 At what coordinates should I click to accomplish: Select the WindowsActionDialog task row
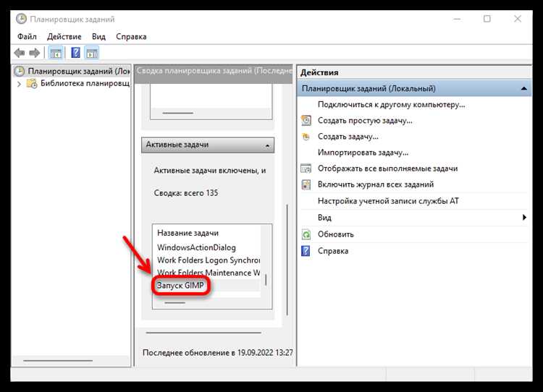[x=206, y=248]
